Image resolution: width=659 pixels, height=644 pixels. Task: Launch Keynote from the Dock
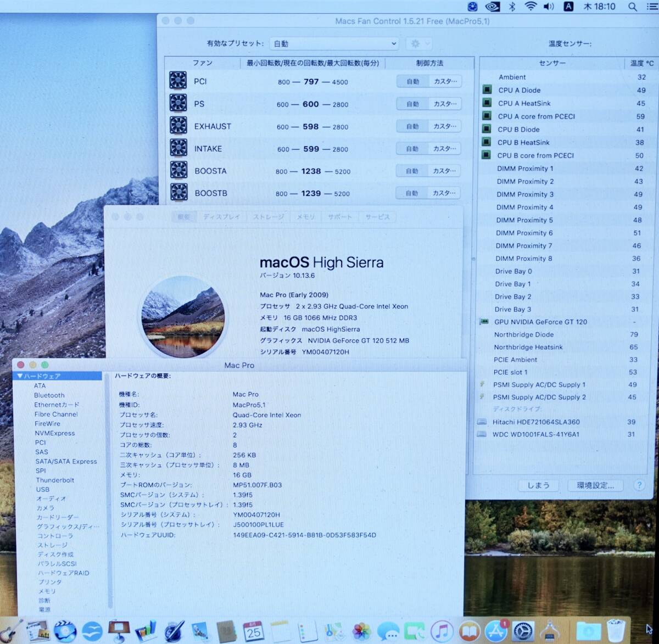pos(119,631)
